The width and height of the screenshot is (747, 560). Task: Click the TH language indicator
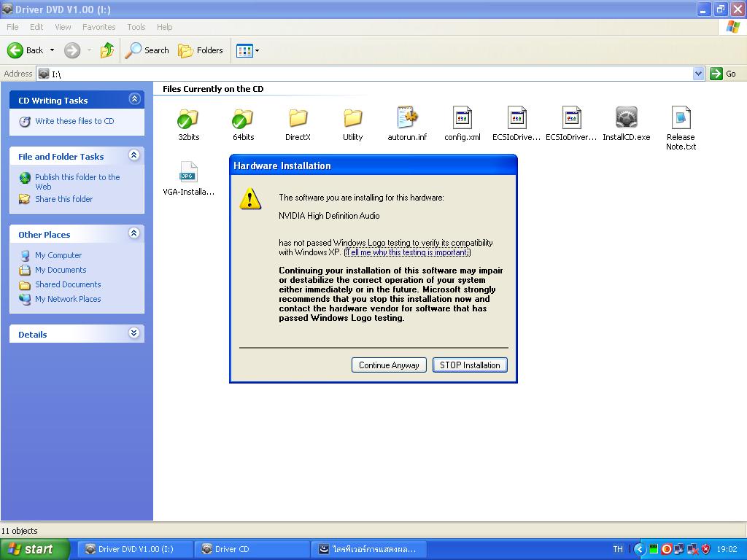click(x=618, y=550)
